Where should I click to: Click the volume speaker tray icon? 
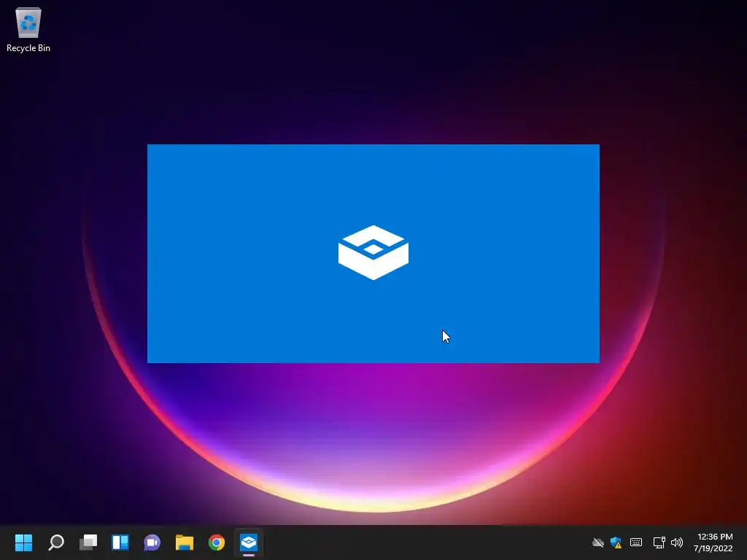click(x=676, y=542)
